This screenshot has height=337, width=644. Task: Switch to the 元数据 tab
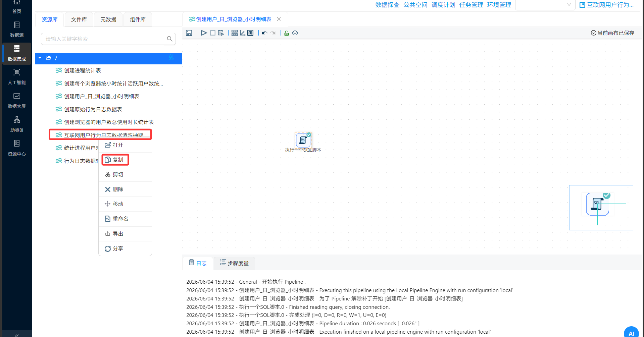click(x=108, y=19)
